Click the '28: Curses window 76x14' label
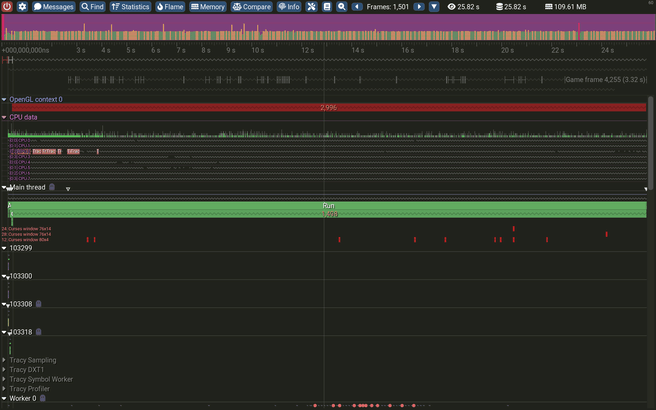Screen dimensions: 656x410 coord(26,234)
